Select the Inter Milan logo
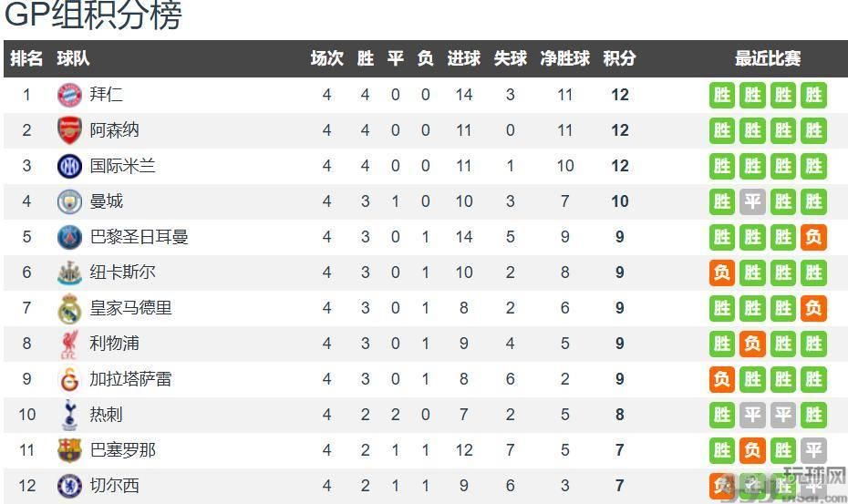848x504 pixels. point(69,166)
